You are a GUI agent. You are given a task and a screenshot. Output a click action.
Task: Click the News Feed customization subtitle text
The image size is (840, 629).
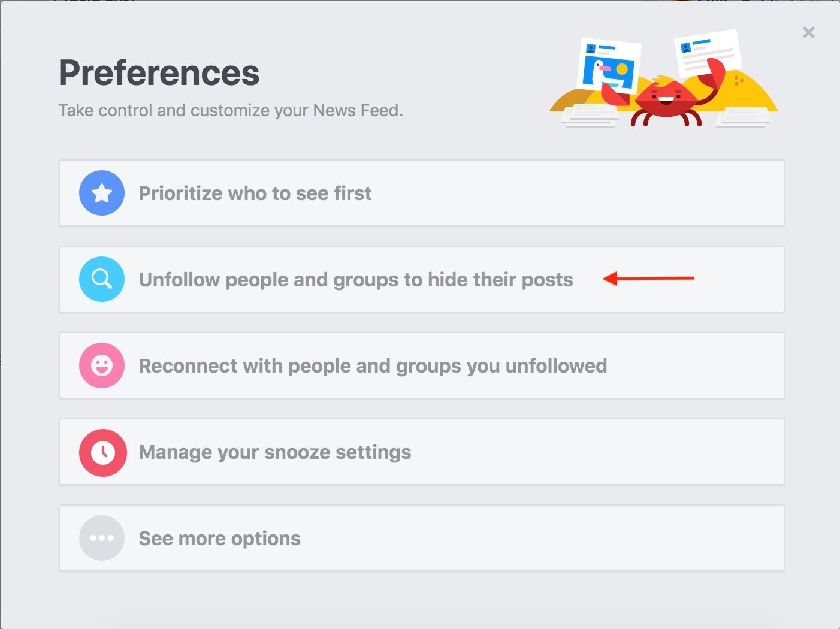(x=230, y=110)
